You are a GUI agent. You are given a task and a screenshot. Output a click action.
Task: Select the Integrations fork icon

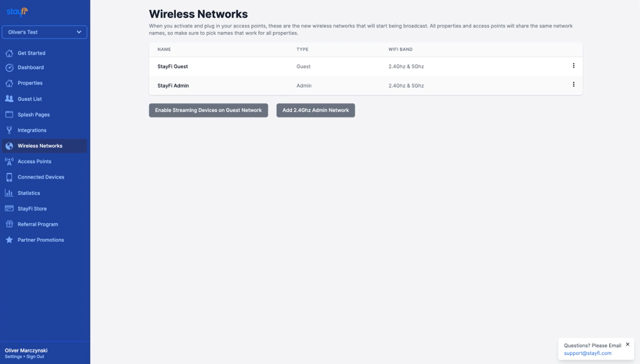pyautogui.click(x=9, y=130)
